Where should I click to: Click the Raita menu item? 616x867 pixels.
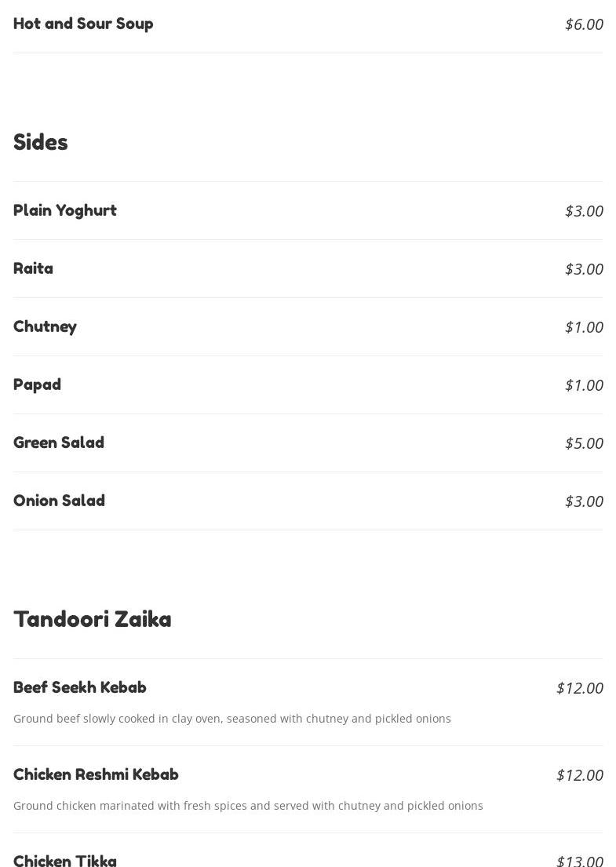33,268
